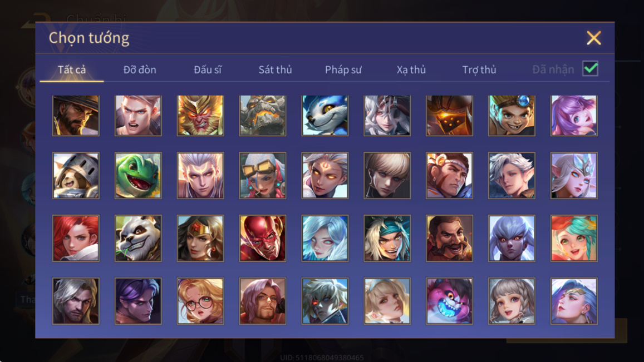The height and width of the screenshot is (362, 644).
Task: Select the panda hero chewing bamboo
Action: tap(138, 239)
